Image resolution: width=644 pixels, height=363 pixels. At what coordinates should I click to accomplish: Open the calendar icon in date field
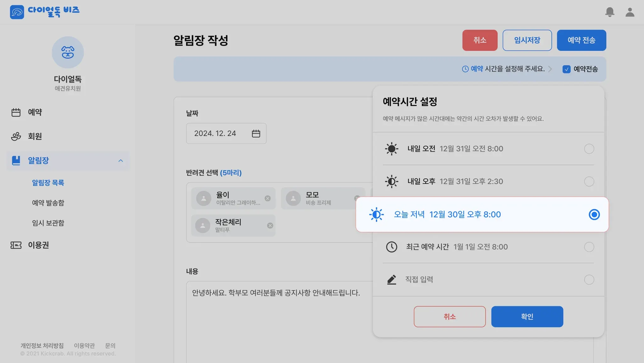point(256,133)
